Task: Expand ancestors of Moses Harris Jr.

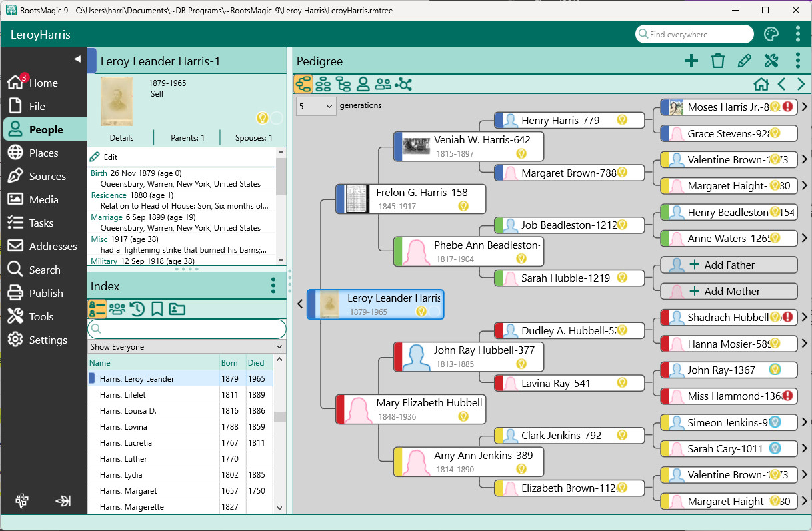Action: click(804, 107)
